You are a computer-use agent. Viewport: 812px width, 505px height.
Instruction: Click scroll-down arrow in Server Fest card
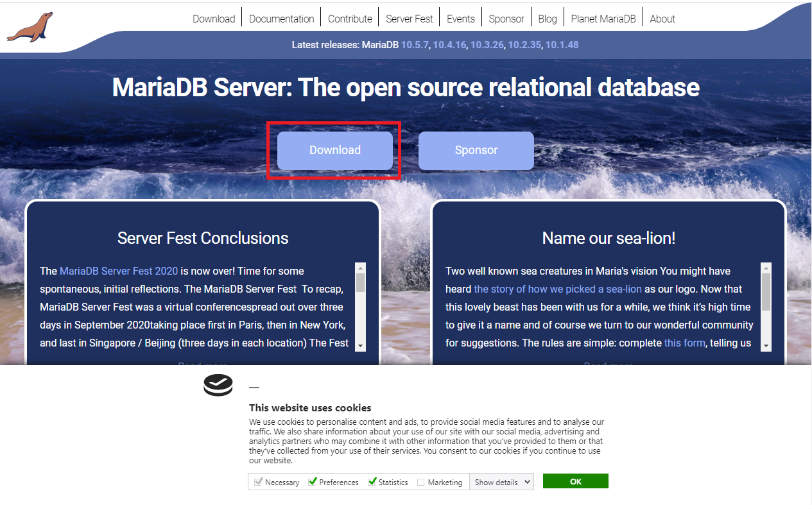(x=360, y=346)
